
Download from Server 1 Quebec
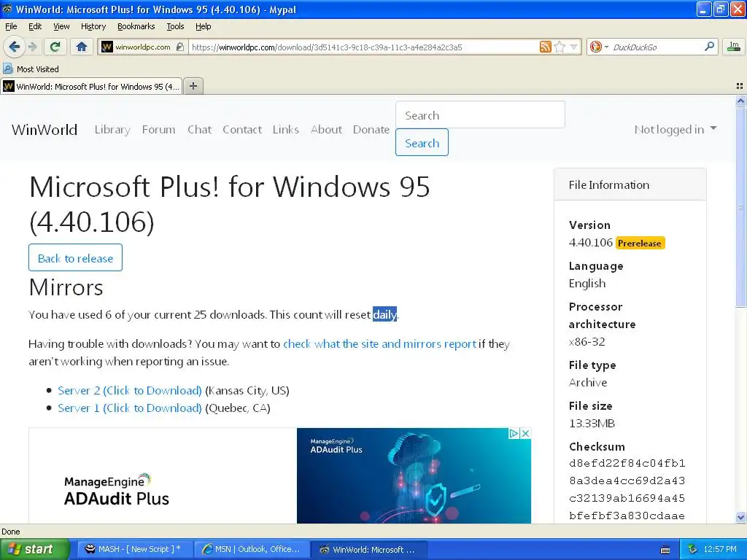[x=130, y=408]
